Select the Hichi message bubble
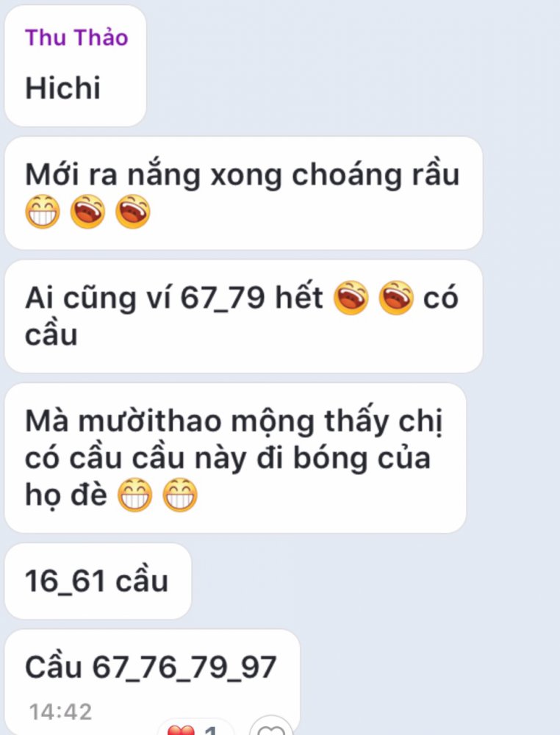 point(76,66)
